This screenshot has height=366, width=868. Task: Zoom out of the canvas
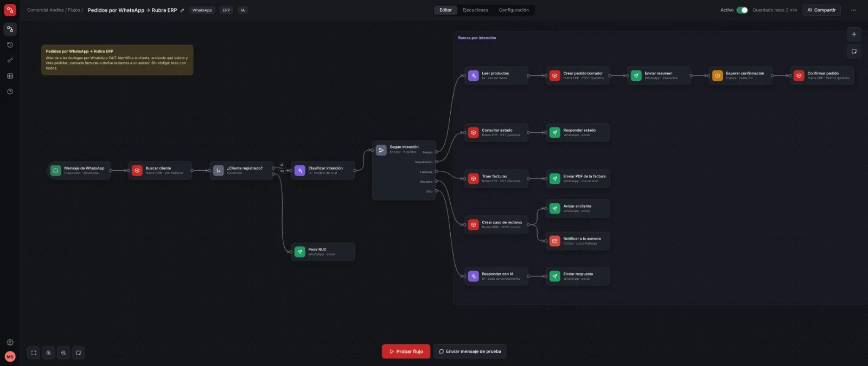point(63,353)
